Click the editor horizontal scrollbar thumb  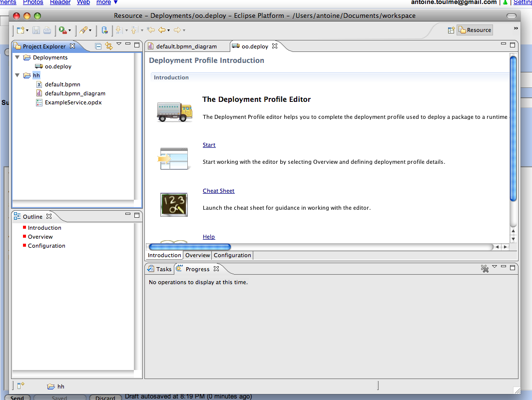click(190, 247)
